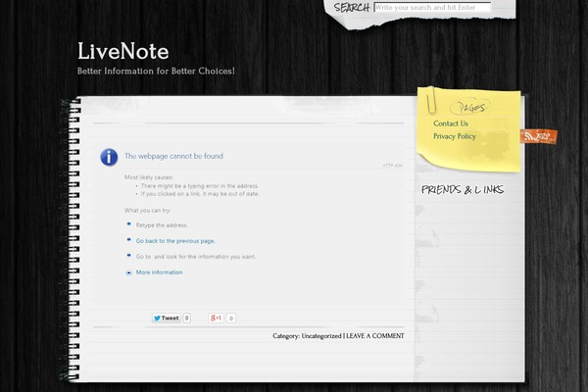588x392 pixels.
Task: Click the orange RSS feed tag
Action: pos(538,136)
